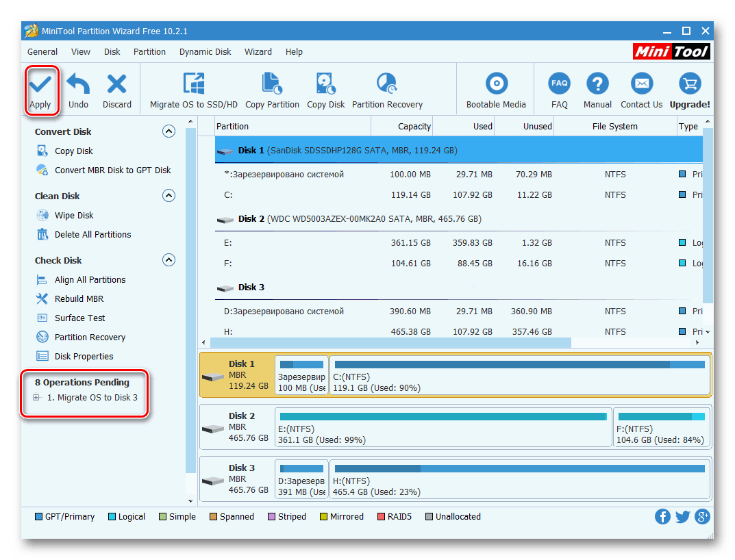Open the General menu
This screenshot has width=735, height=560.
(x=42, y=51)
